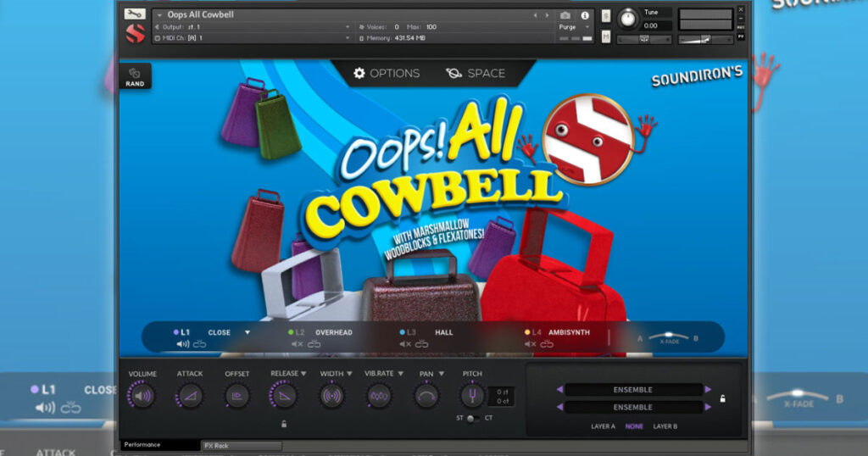Screen dimensions: 868x456
Task: Open the wrench edit-mode icon
Action: point(135,14)
